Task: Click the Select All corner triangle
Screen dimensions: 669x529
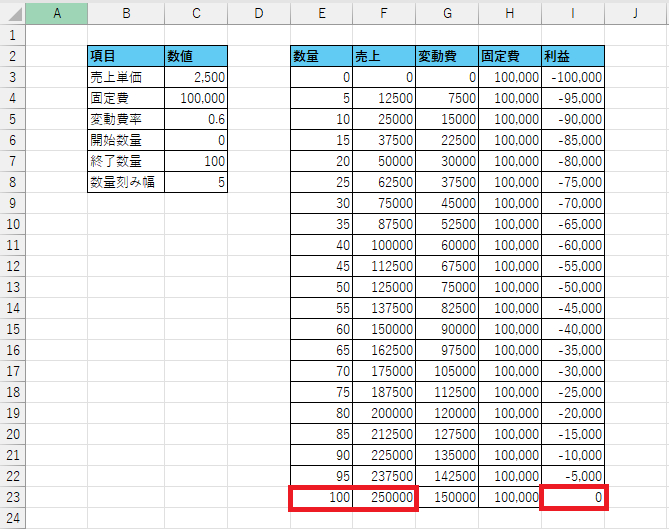Action: [13, 14]
